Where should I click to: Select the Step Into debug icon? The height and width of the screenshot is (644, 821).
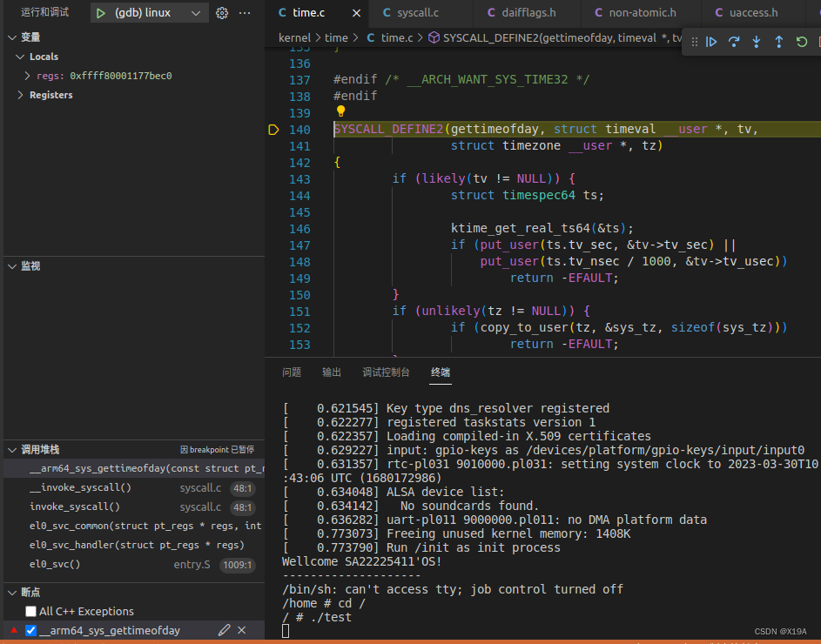756,41
